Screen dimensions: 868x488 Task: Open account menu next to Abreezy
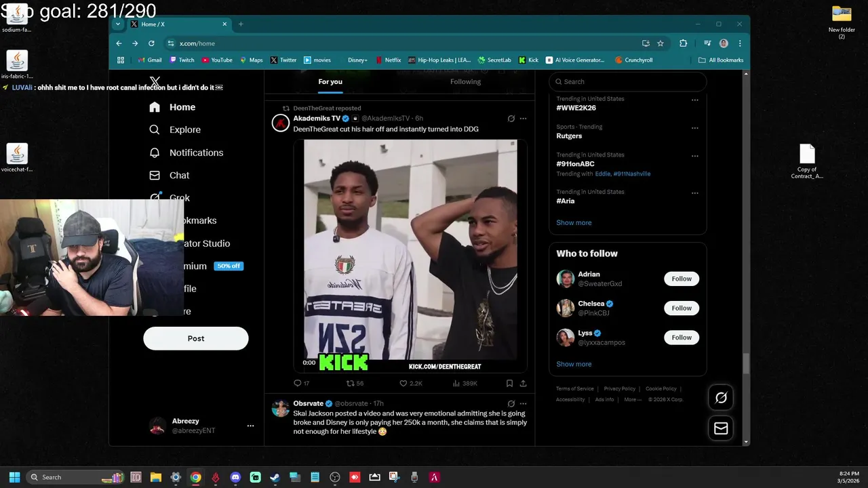(x=250, y=426)
